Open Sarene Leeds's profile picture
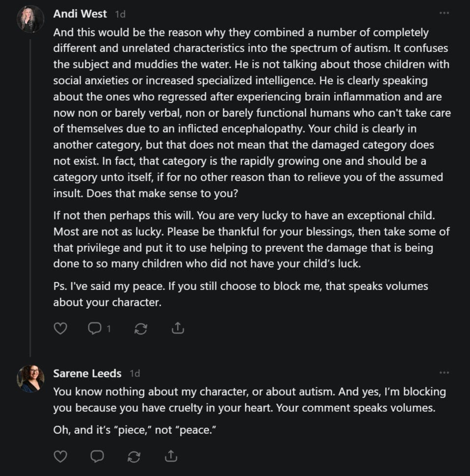The width and height of the screenshot is (470, 476). point(30,378)
